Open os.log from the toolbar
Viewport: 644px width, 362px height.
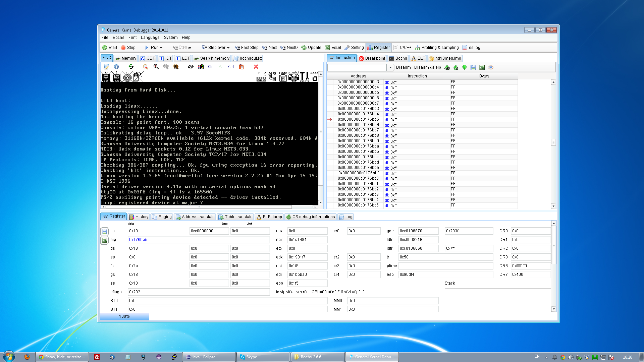pyautogui.click(x=471, y=48)
